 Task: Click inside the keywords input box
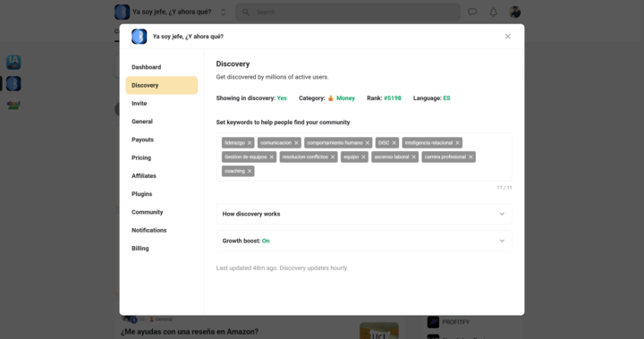pos(364,157)
